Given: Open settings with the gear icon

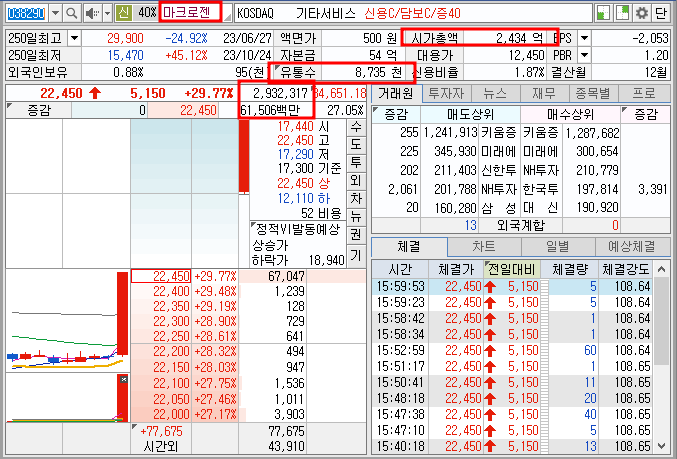Looking at the screenshot, I should (x=642, y=13).
